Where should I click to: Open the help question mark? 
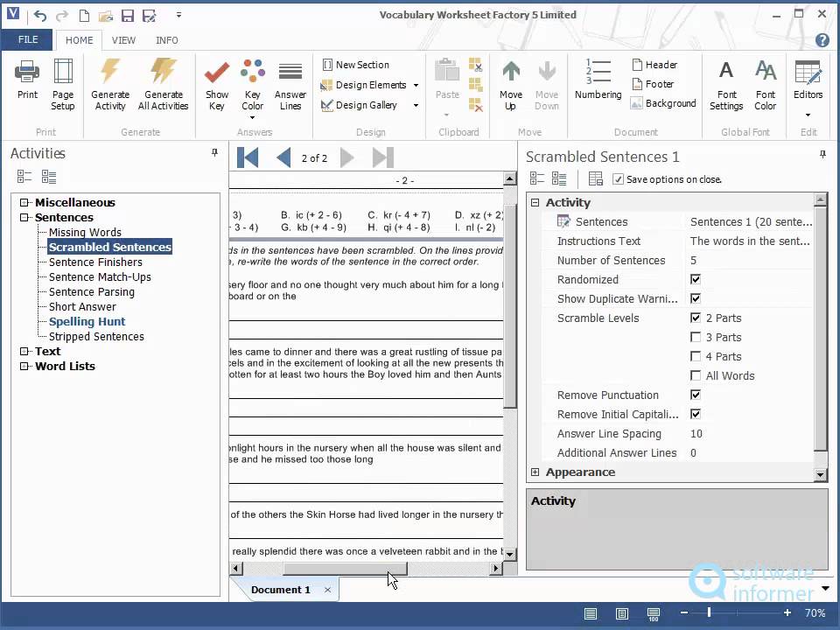coord(822,40)
